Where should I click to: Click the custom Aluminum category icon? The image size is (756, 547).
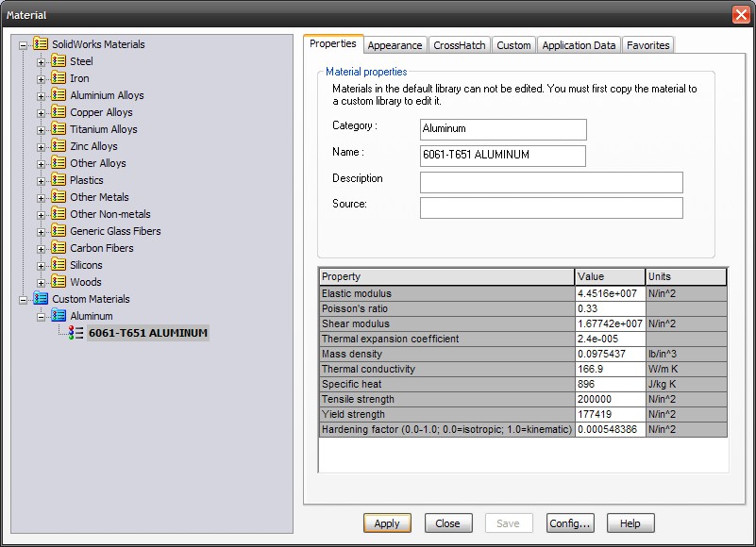pos(59,315)
